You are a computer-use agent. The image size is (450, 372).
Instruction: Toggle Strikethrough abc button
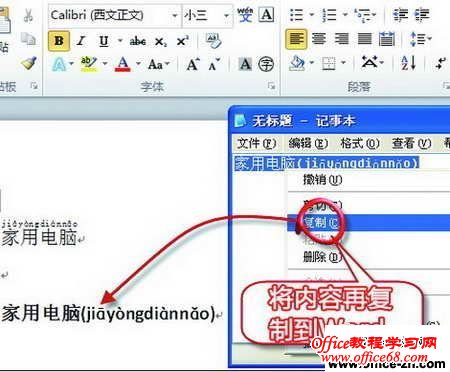coord(138,41)
